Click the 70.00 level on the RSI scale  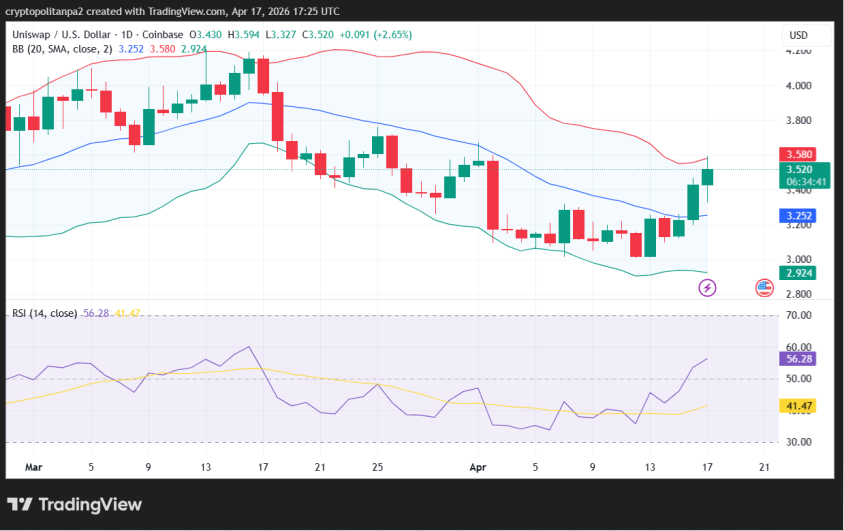798,315
